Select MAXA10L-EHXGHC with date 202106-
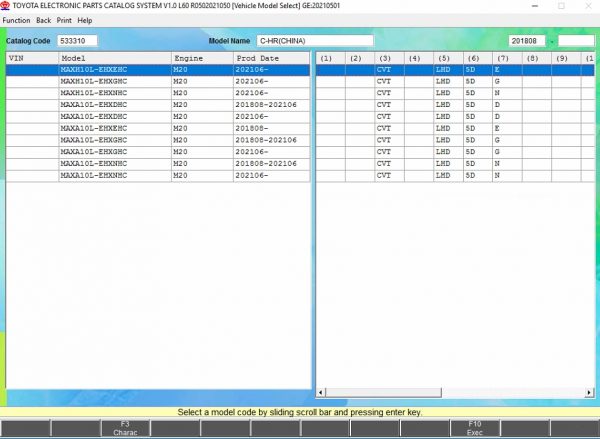This screenshot has width=600, height=439. [158, 152]
